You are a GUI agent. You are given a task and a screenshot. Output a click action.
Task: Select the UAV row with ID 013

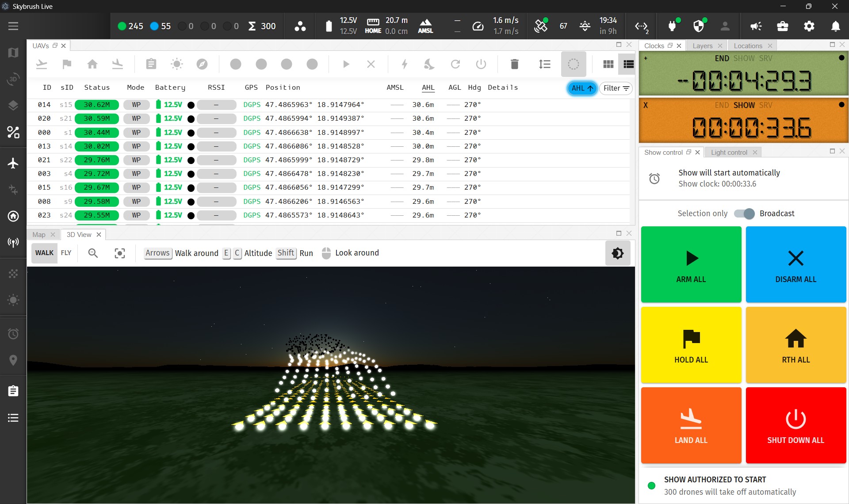[44, 146]
